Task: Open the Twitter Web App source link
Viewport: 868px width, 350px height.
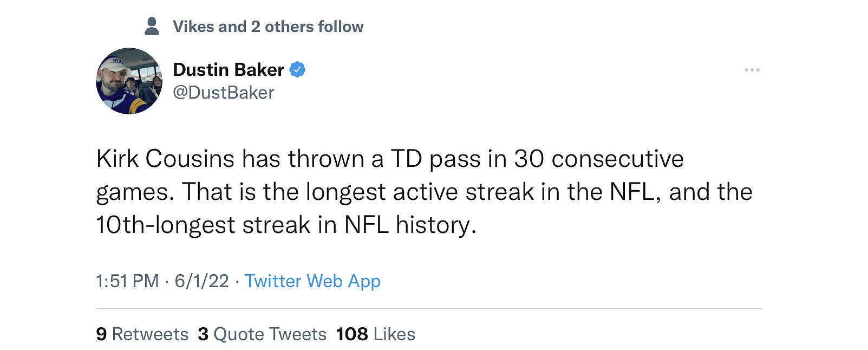Action: tap(312, 281)
